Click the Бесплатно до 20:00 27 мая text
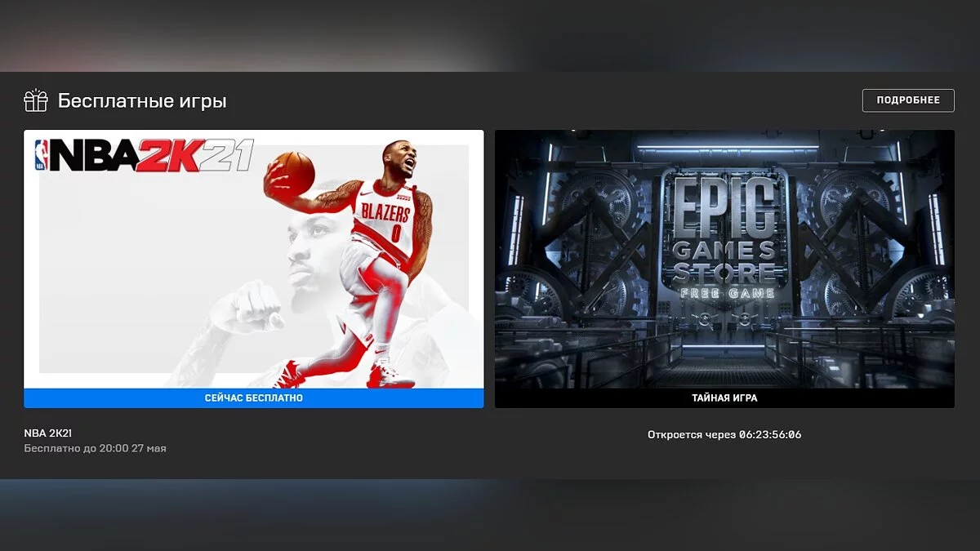The height and width of the screenshot is (551, 980). coord(95,448)
